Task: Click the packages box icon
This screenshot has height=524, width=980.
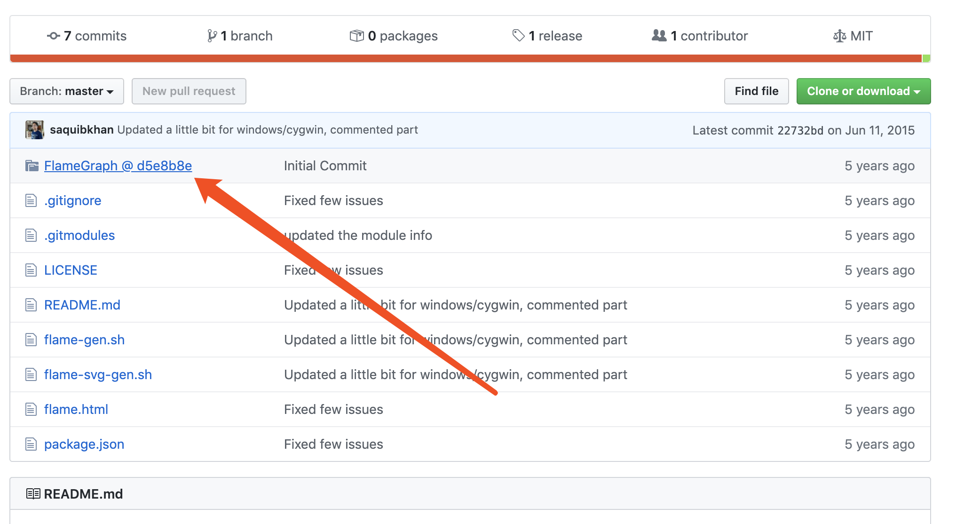Action: point(356,36)
